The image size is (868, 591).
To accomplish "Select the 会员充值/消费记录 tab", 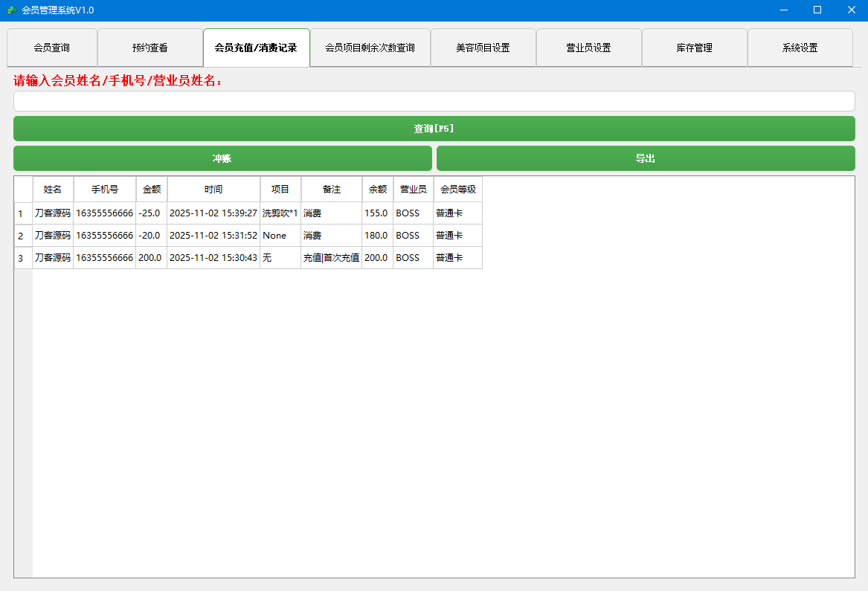I will click(x=257, y=47).
